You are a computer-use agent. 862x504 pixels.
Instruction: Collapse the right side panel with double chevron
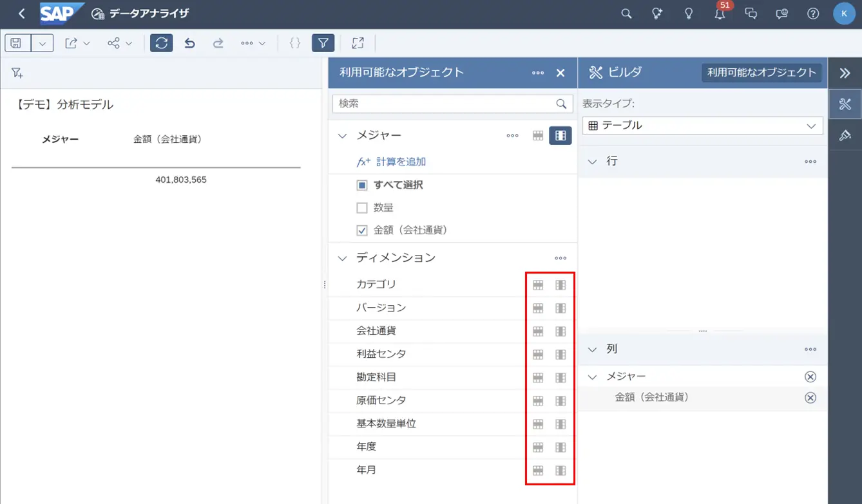tap(845, 73)
